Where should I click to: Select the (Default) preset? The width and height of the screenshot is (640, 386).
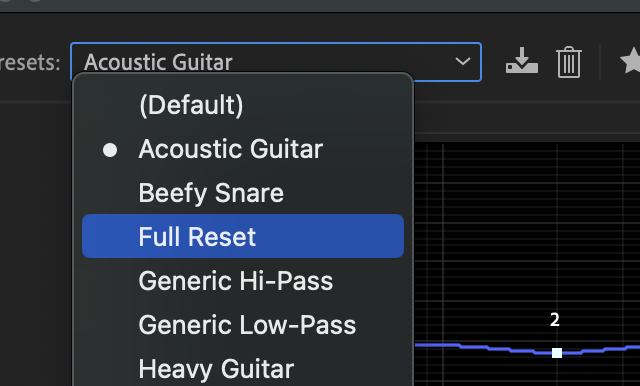pos(243,105)
